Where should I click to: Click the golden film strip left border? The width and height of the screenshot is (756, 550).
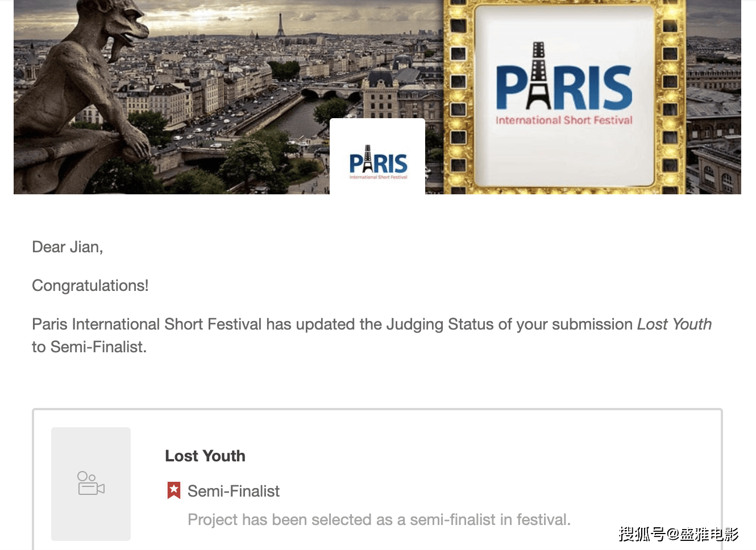pos(458,97)
